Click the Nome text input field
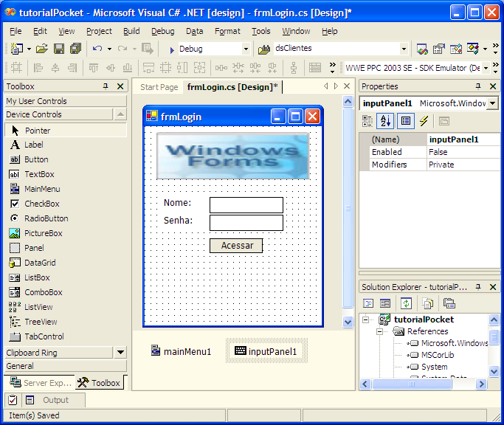 [x=246, y=204]
